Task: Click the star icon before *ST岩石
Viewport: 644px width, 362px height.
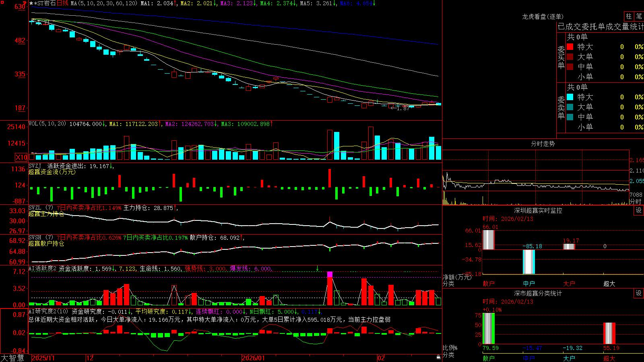Action: point(31,3)
